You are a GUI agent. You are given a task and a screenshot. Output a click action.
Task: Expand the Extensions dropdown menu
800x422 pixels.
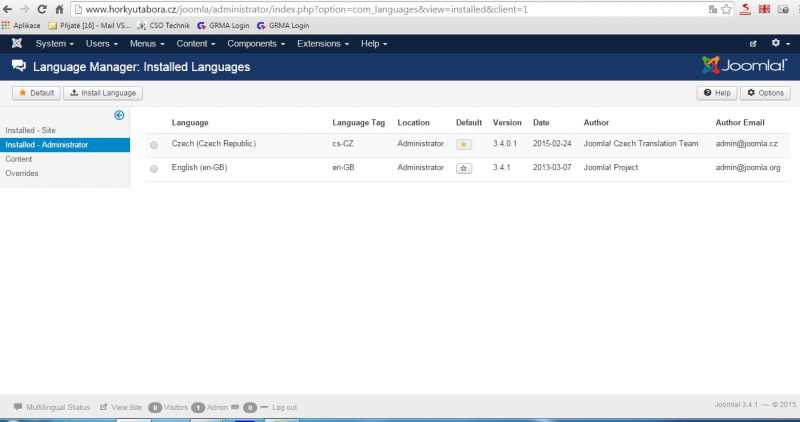pyautogui.click(x=322, y=44)
